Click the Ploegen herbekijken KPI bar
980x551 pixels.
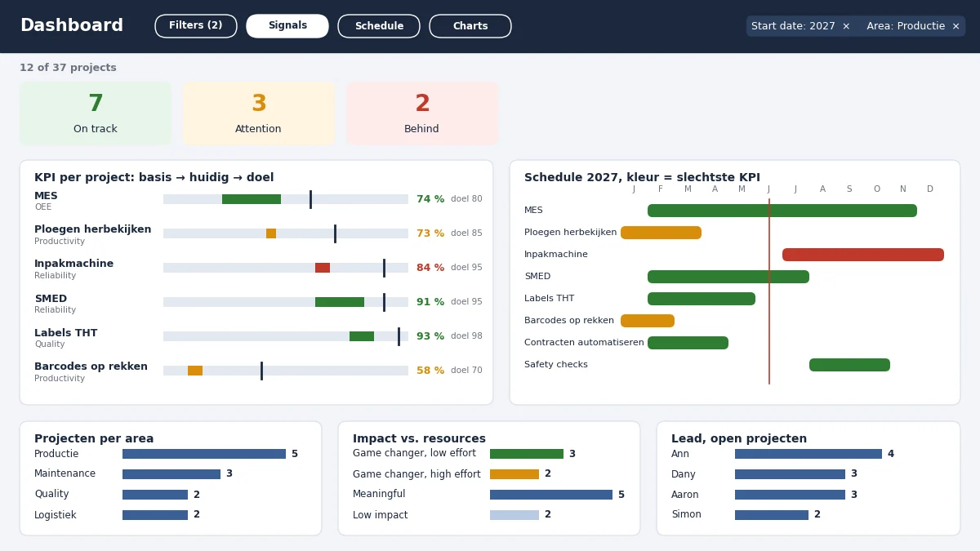pyautogui.click(x=286, y=233)
